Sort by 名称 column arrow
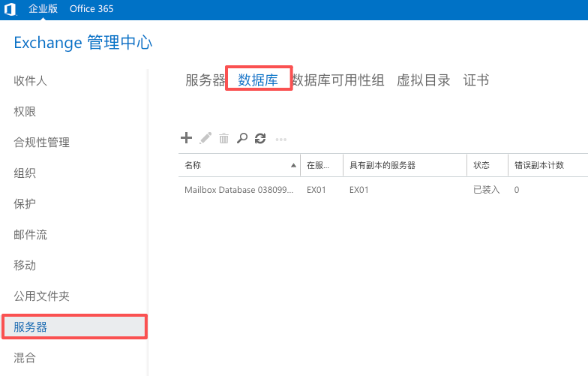Image resolution: width=588 pixels, height=376 pixels. click(294, 165)
